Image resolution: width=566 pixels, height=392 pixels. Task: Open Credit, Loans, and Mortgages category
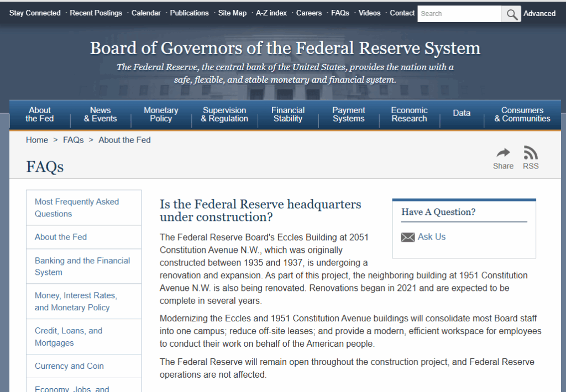point(69,337)
